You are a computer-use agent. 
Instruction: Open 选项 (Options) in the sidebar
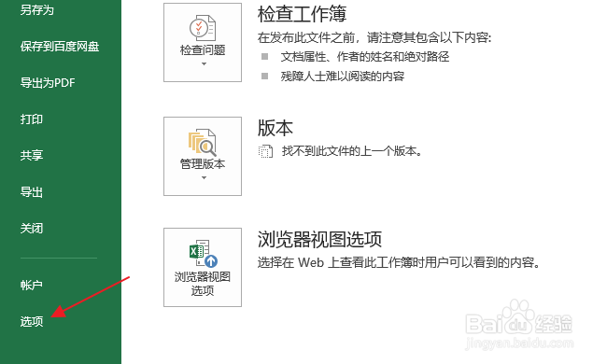coord(32,321)
